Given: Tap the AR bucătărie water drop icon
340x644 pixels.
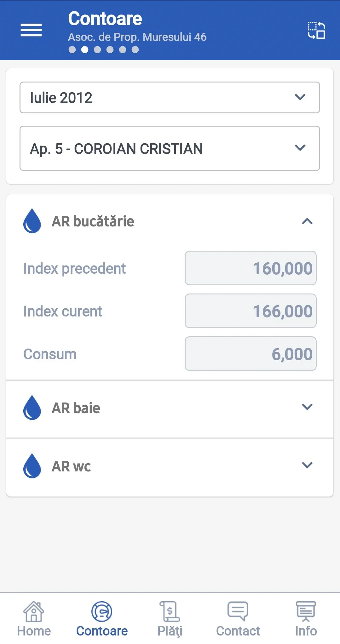Looking at the screenshot, I should 32,221.
